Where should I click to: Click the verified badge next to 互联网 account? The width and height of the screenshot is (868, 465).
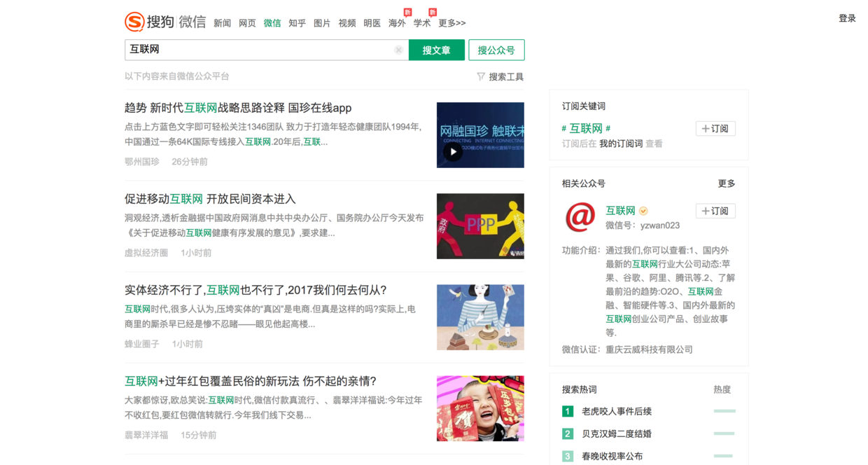[643, 211]
